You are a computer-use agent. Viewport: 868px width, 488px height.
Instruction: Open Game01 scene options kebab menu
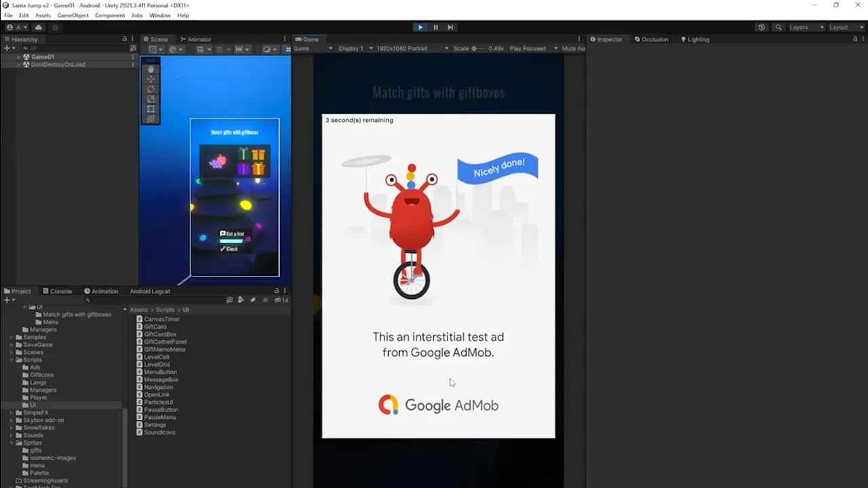[133, 57]
